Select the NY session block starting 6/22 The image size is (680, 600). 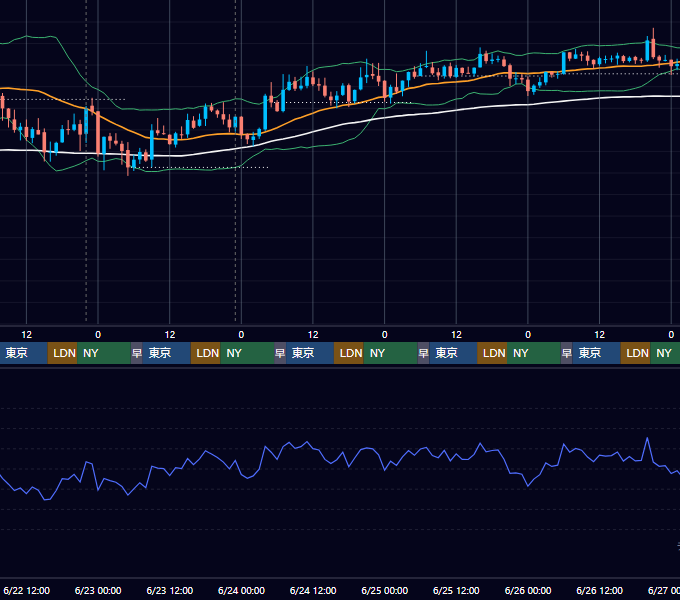point(104,353)
